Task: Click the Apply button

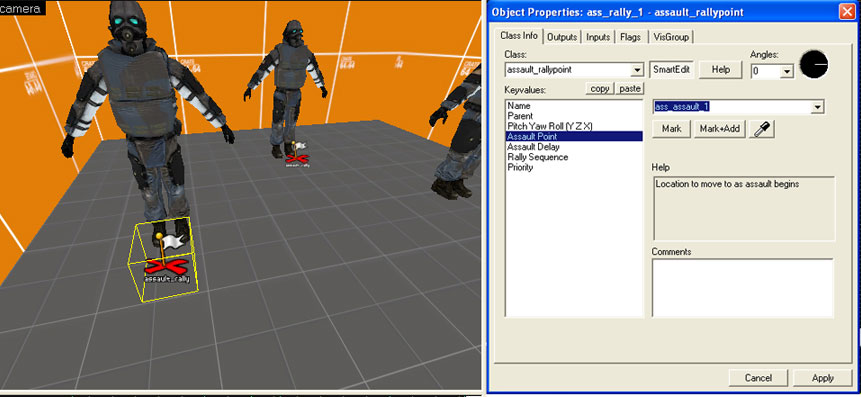Action: 823,378
